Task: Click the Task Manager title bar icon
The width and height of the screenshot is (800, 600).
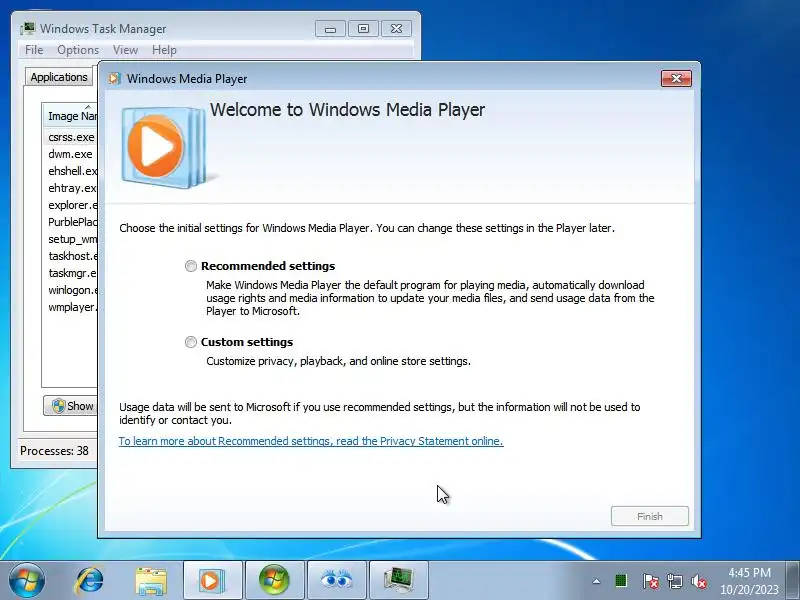Action: coord(28,29)
